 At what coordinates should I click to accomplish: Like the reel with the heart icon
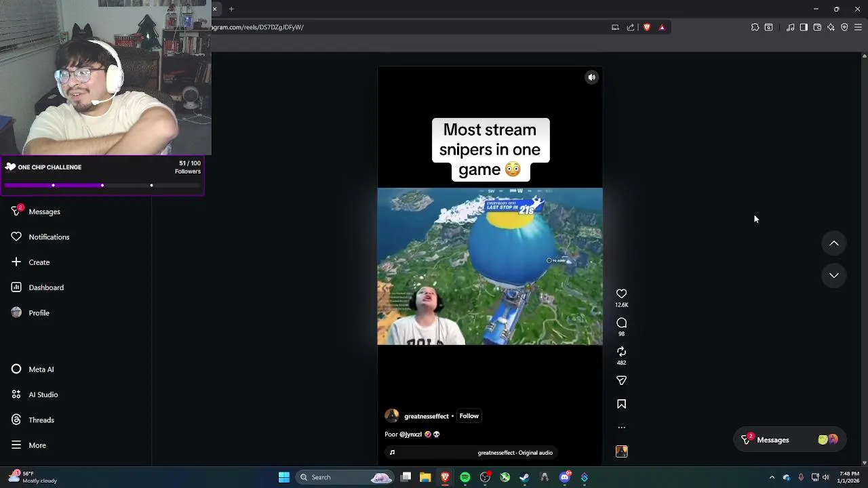(x=621, y=293)
